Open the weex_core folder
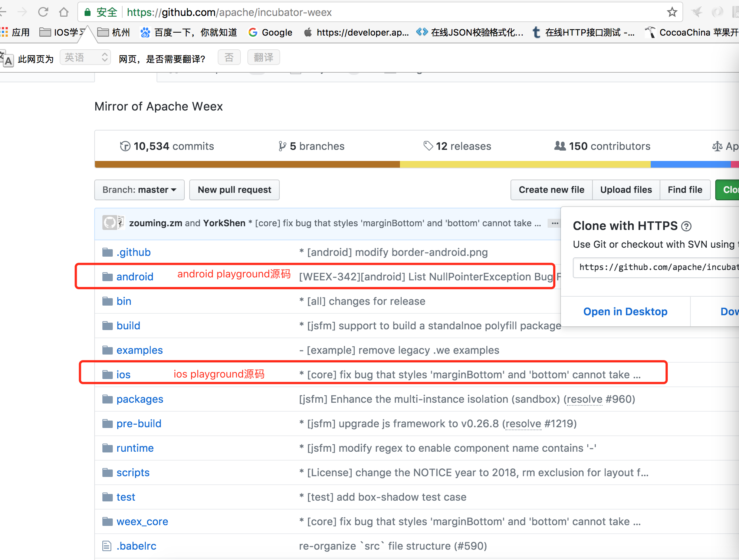The width and height of the screenshot is (739, 560). [142, 521]
